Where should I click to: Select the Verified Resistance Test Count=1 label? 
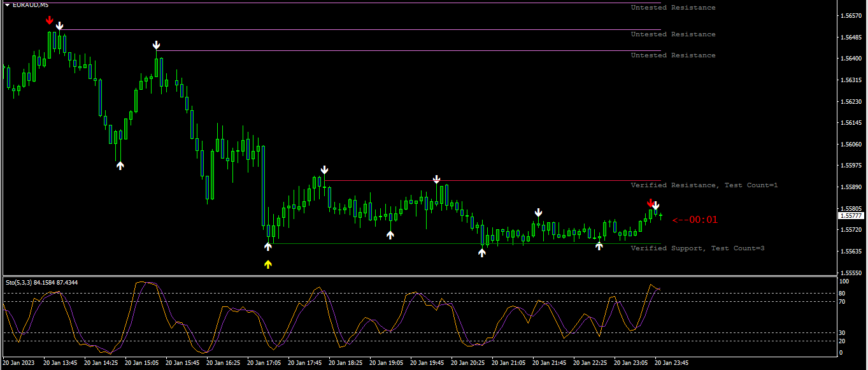point(704,185)
